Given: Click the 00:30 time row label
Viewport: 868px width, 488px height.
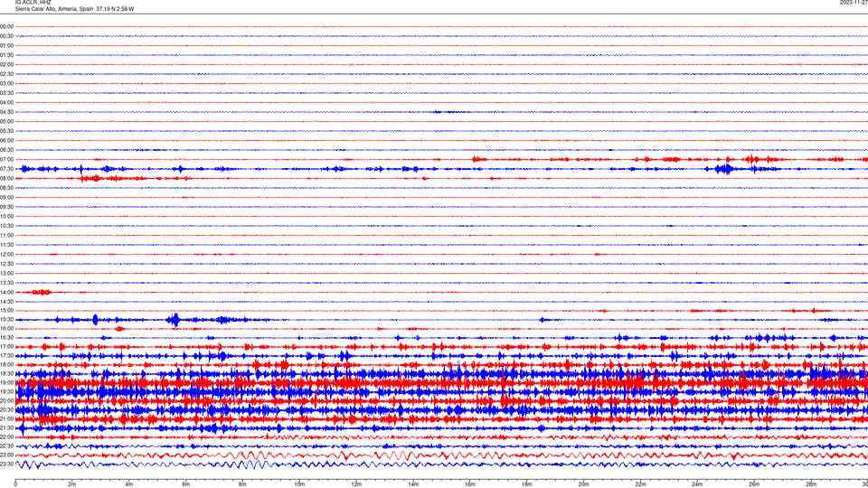Looking at the screenshot, I should coord(6,36).
